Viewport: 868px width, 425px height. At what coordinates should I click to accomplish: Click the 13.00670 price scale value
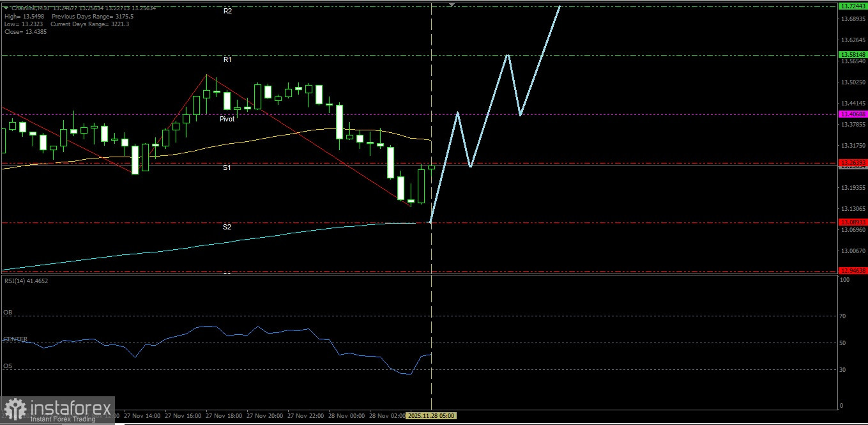[853, 251]
